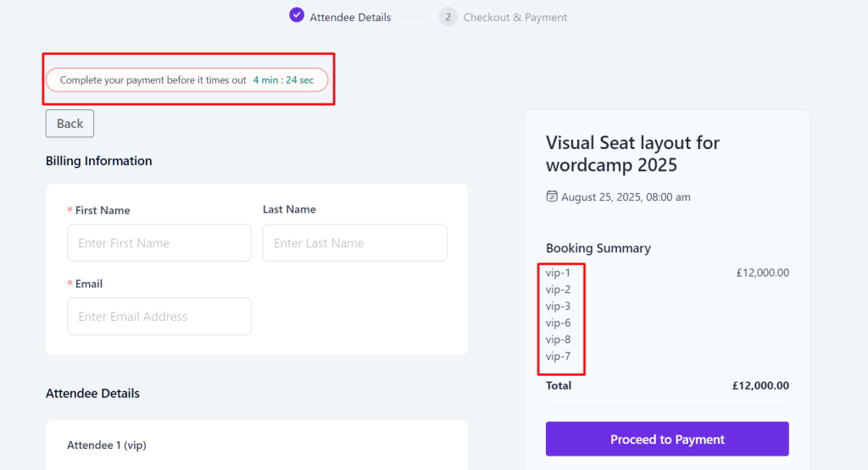
Task: Focus the Email Address input field
Action: 159,316
